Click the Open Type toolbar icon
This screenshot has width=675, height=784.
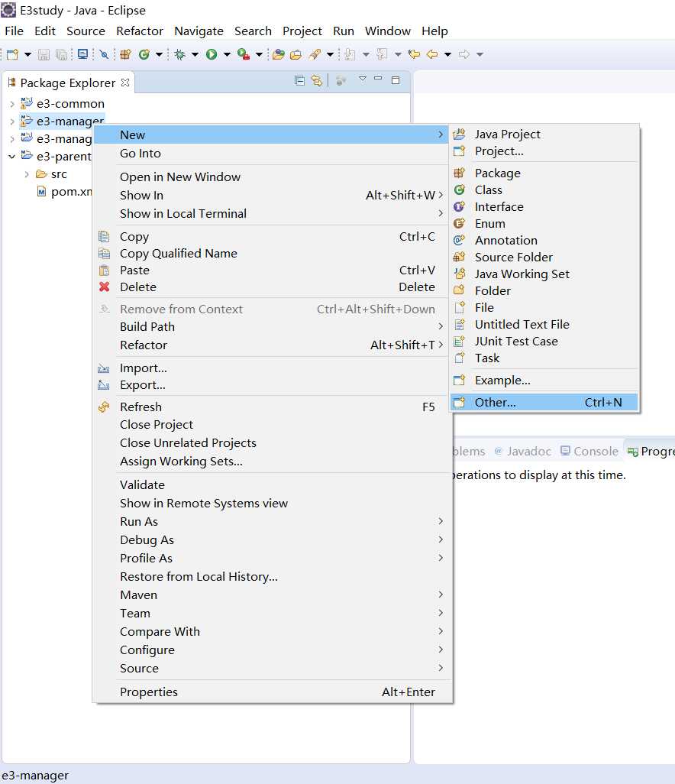(279, 54)
